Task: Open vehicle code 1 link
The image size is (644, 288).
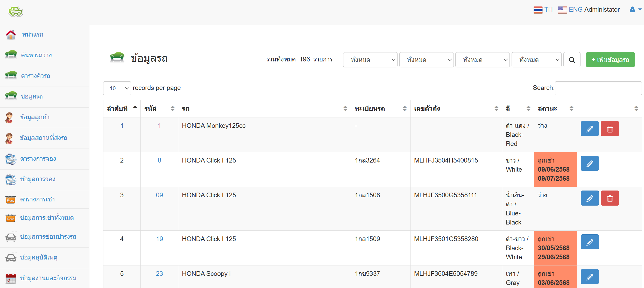Action: tap(159, 126)
